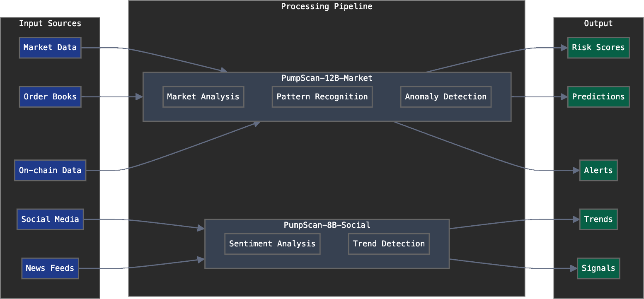Select the Trend Detection module
The width and height of the screenshot is (644, 299).
point(389,244)
